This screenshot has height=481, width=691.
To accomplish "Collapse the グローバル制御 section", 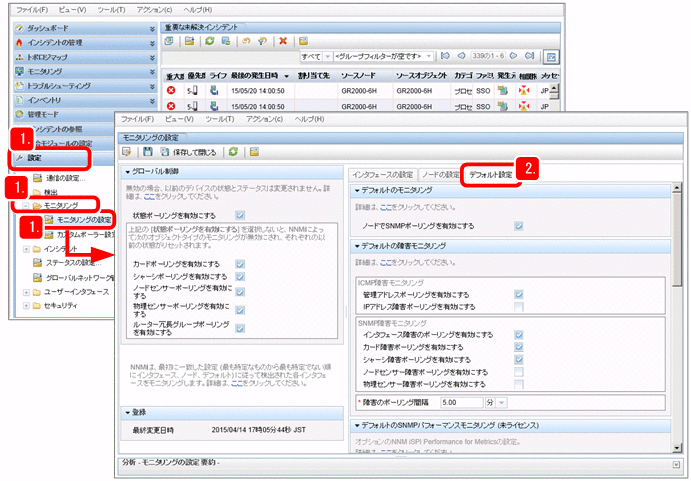I will click(128, 172).
